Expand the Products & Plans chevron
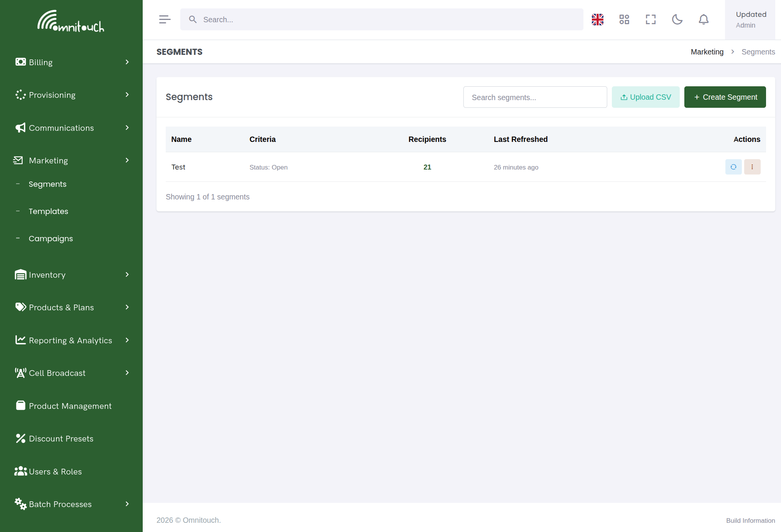 [x=127, y=307]
